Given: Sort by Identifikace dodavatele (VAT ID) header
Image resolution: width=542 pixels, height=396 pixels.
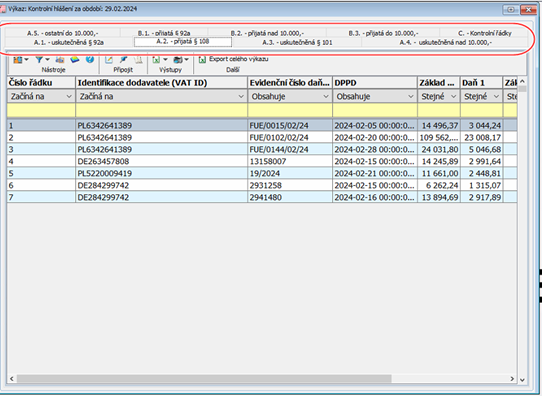Looking at the screenshot, I should (161, 83).
